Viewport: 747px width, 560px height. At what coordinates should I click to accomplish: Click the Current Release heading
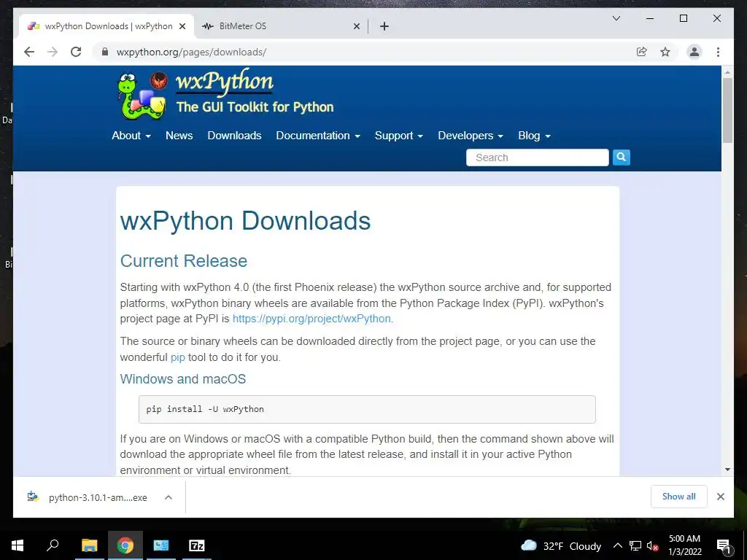click(183, 261)
